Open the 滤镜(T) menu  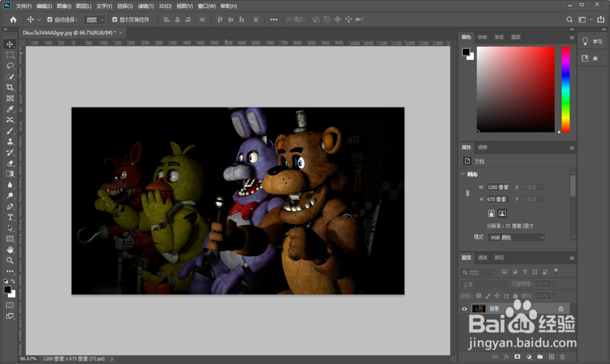click(146, 6)
